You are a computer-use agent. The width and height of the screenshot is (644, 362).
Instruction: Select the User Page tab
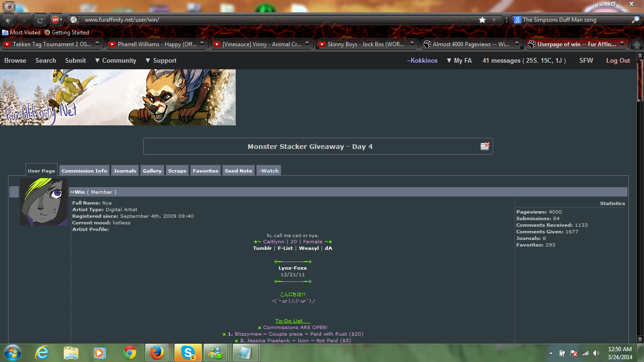(41, 170)
